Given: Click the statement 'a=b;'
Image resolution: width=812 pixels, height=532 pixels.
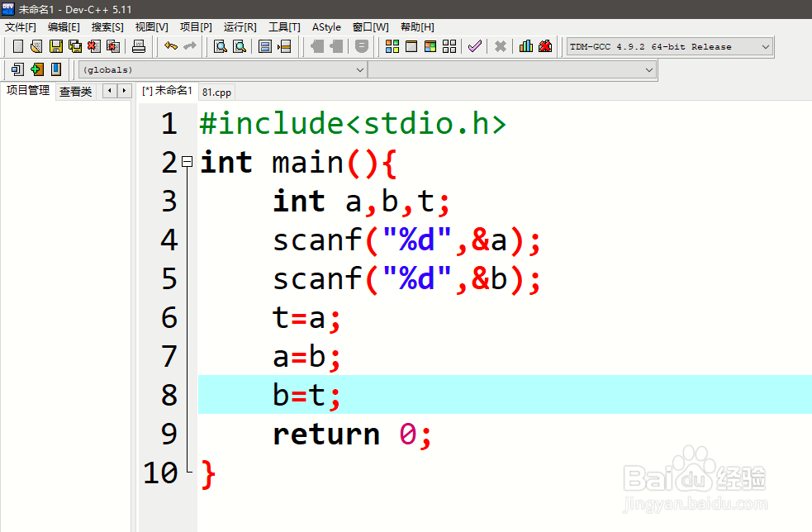Looking at the screenshot, I should tap(306, 357).
